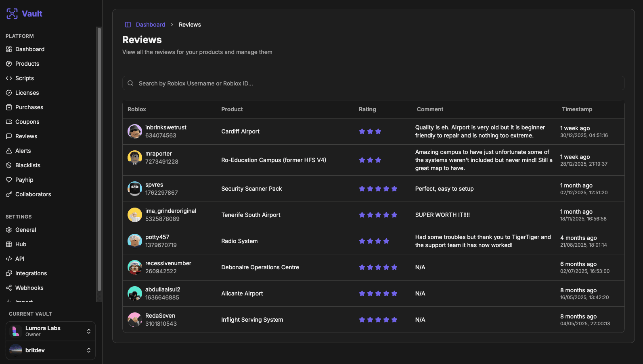Toggle the sidebar panel icon near breadcrumb
This screenshot has height=364, width=643.
tap(128, 25)
